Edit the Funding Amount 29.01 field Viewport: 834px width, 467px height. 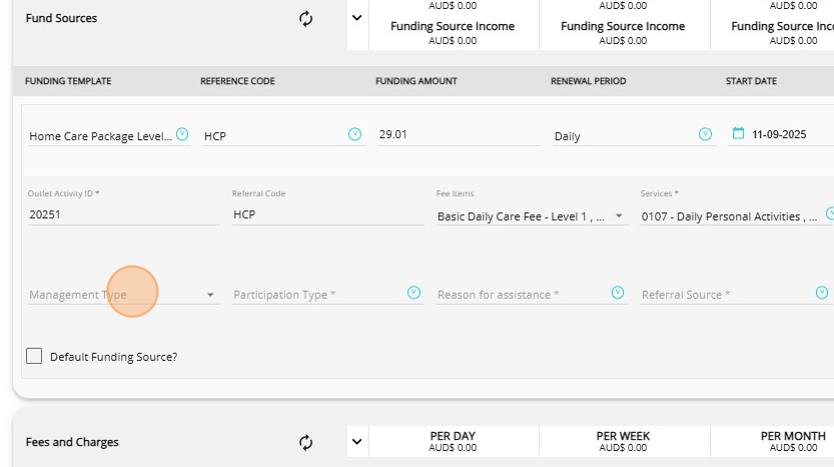click(458, 135)
